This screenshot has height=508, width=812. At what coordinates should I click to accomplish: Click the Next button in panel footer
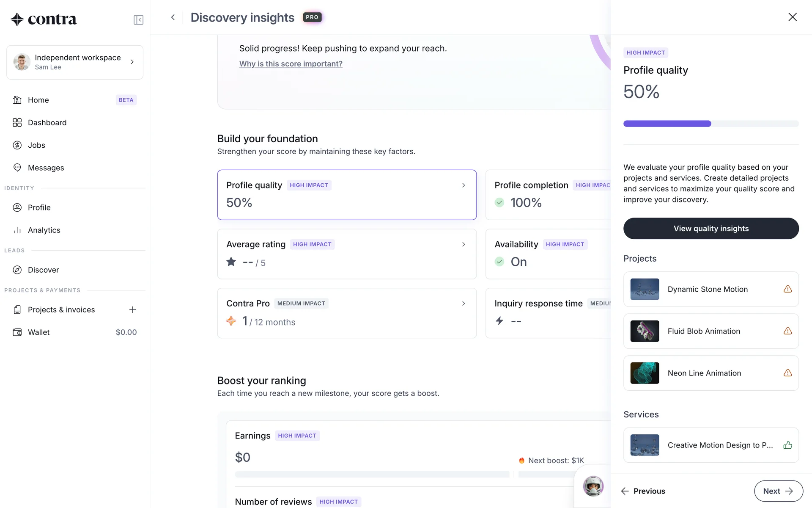coord(778,491)
